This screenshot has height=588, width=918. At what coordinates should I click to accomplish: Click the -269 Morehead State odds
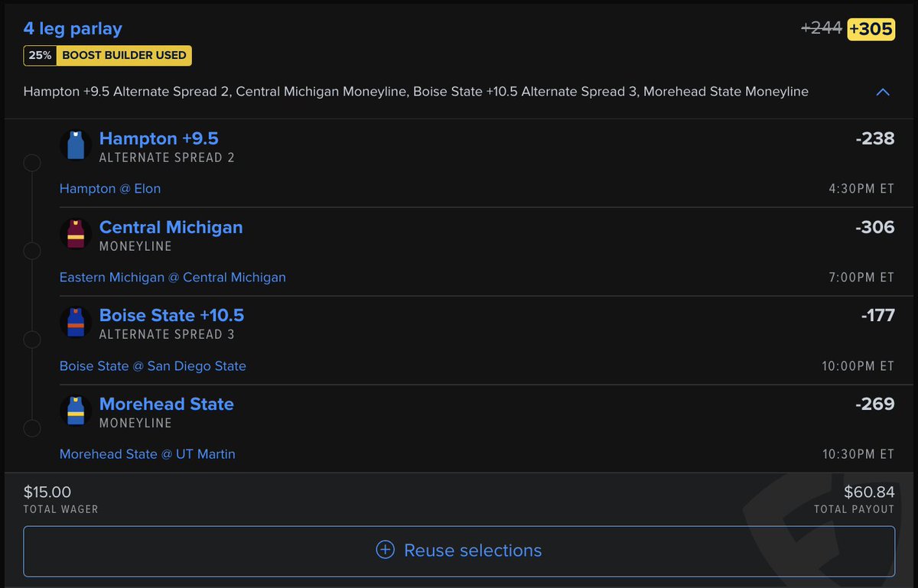tap(875, 404)
